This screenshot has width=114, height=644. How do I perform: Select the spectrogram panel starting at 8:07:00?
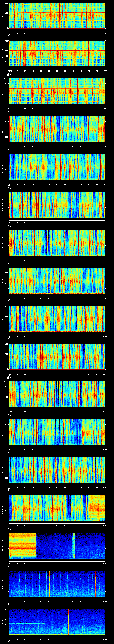pos(57,243)
